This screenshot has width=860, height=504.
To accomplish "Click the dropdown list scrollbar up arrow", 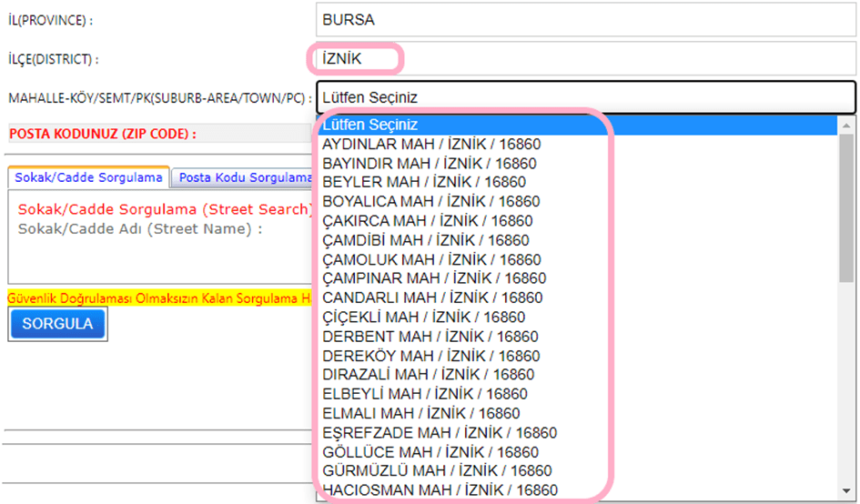I will 846,126.
